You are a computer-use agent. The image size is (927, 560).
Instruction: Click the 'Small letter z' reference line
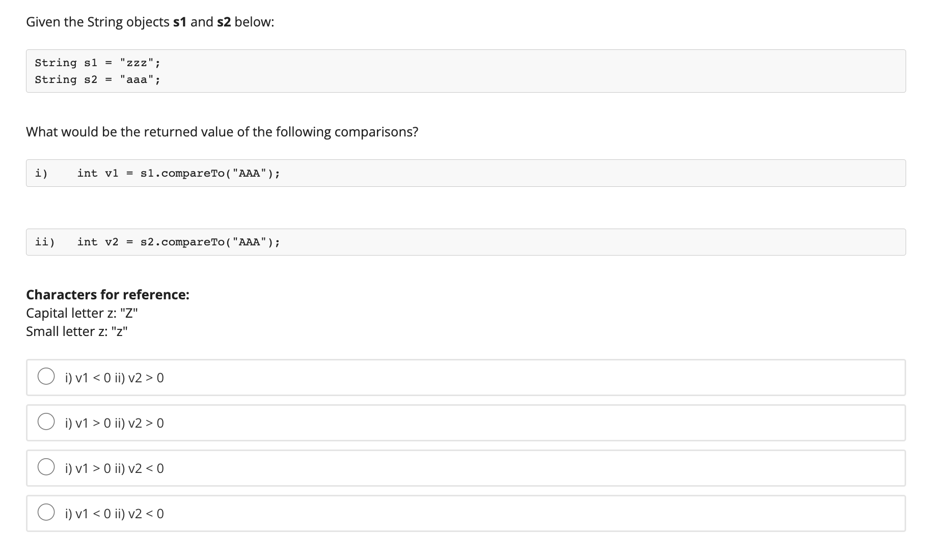(x=77, y=331)
